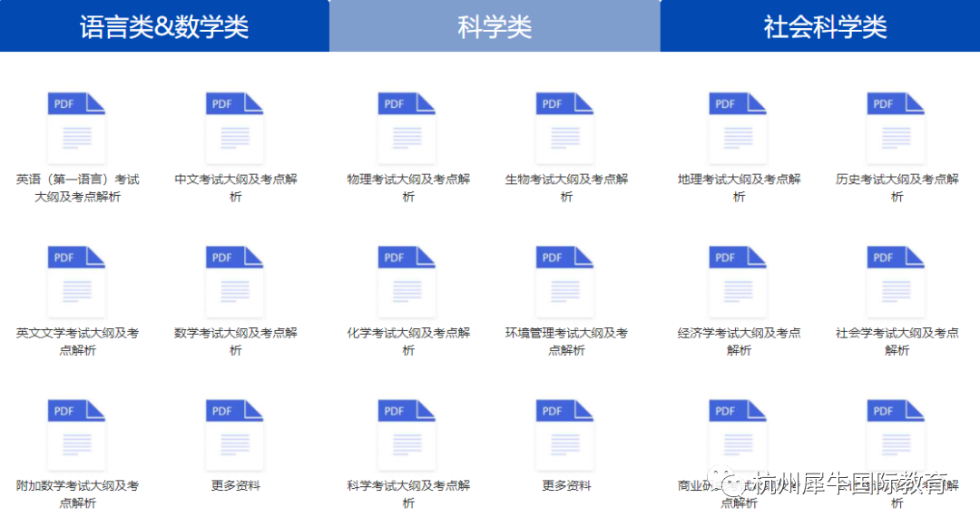Click the 物理考试大纲及考点解析 label

click(408, 188)
